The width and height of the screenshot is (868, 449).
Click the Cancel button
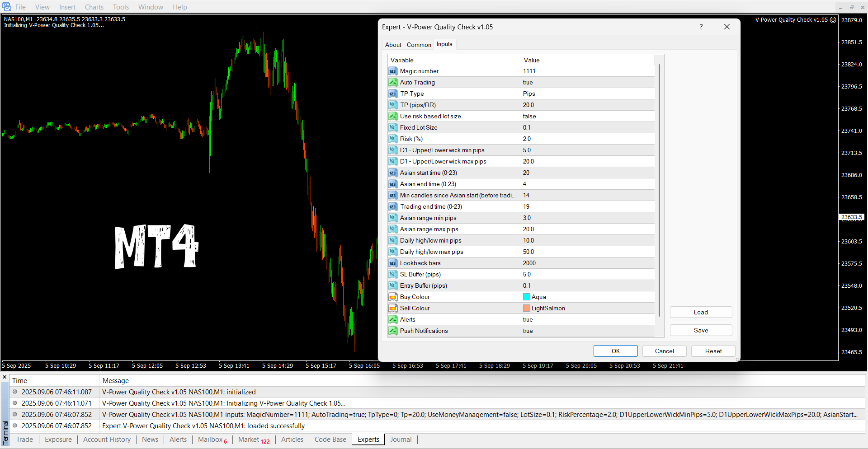point(664,351)
